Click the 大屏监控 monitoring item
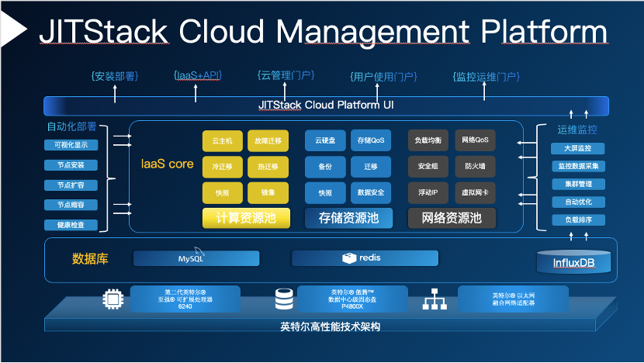Image resolution: width=644 pixels, height=363 pixels. tap(578, 148)
